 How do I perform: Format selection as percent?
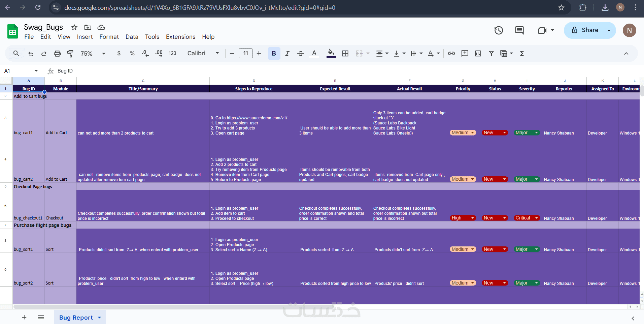pyautogui.click(x=132, y=53)
